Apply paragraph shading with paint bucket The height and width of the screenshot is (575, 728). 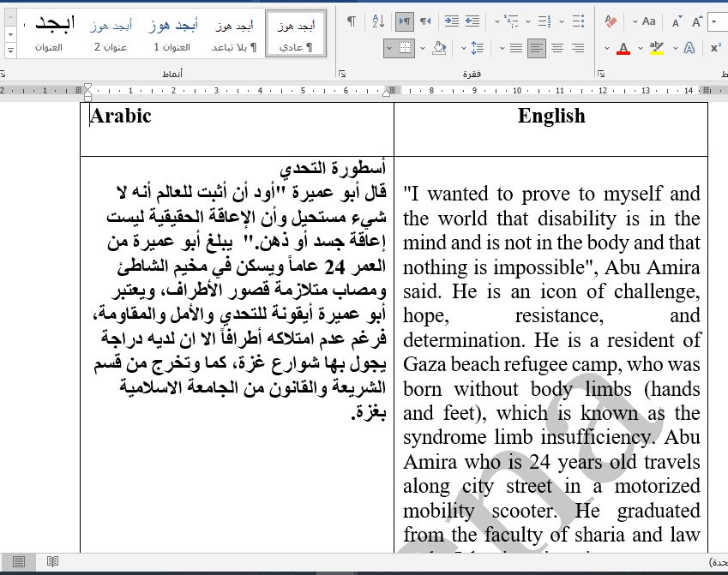[x=439, y=48]
